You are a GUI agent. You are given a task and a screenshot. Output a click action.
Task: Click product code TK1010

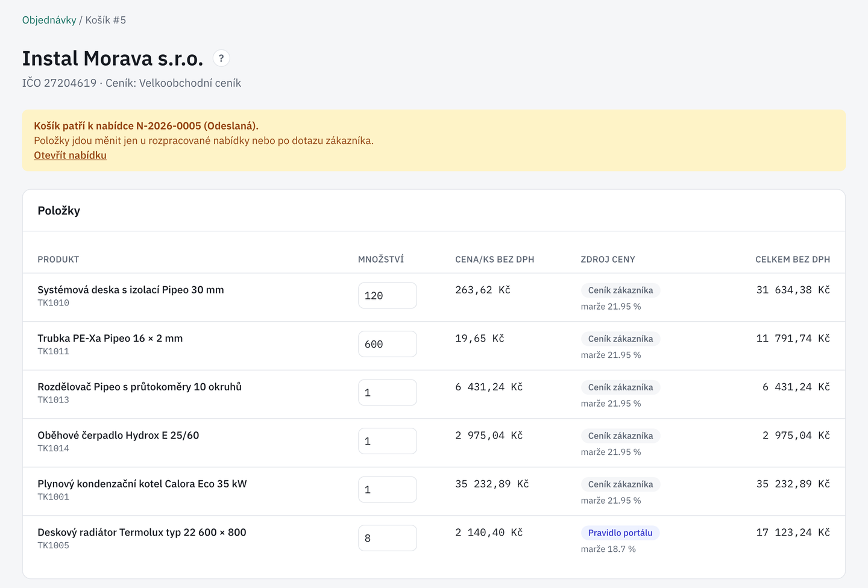(54, 303)
